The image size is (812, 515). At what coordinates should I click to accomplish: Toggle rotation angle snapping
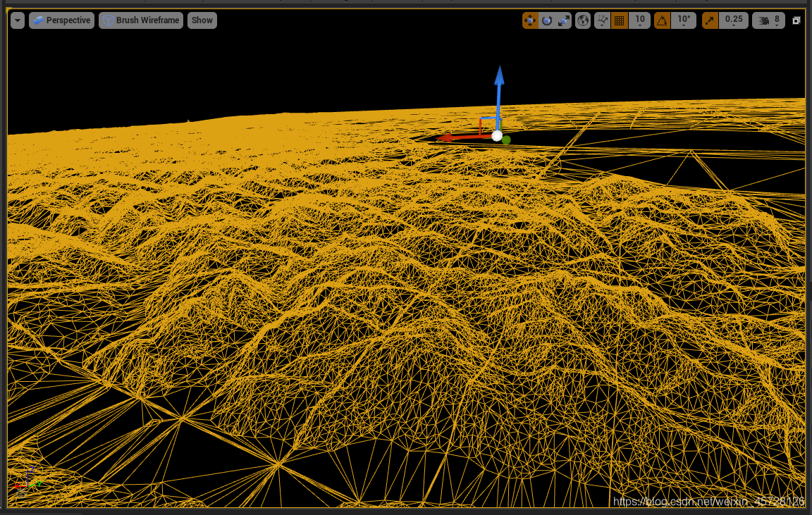click(x=663, y=20)
